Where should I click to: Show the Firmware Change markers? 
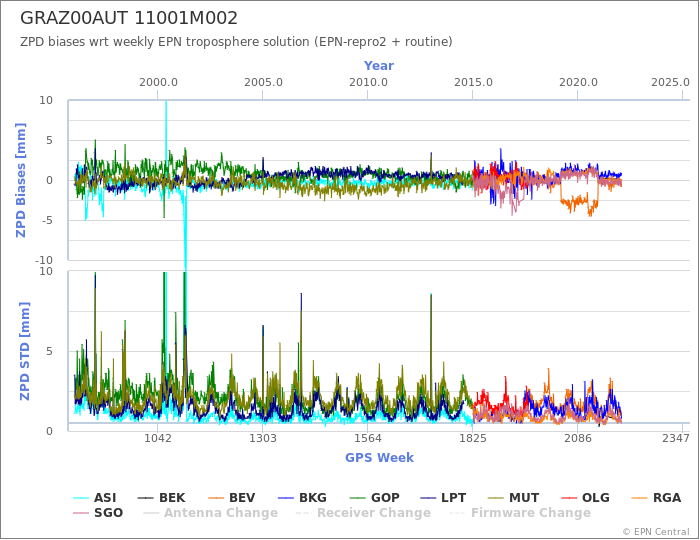[x=520, y=513]
